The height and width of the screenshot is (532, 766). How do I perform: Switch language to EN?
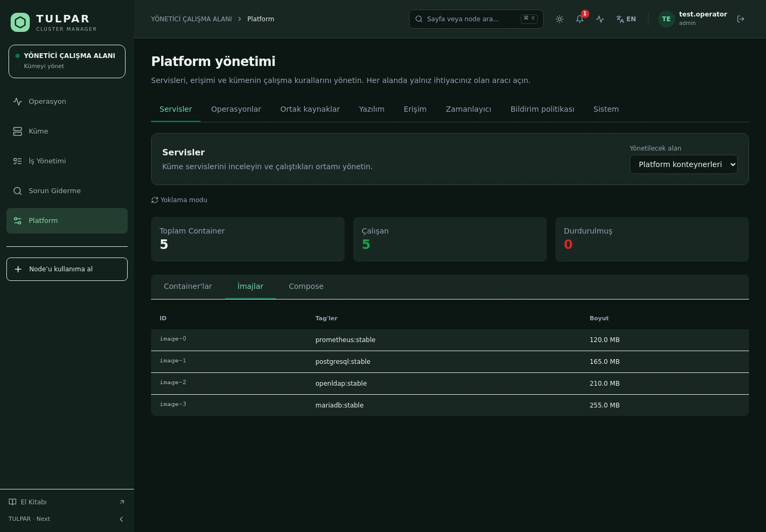pos(626,19)
